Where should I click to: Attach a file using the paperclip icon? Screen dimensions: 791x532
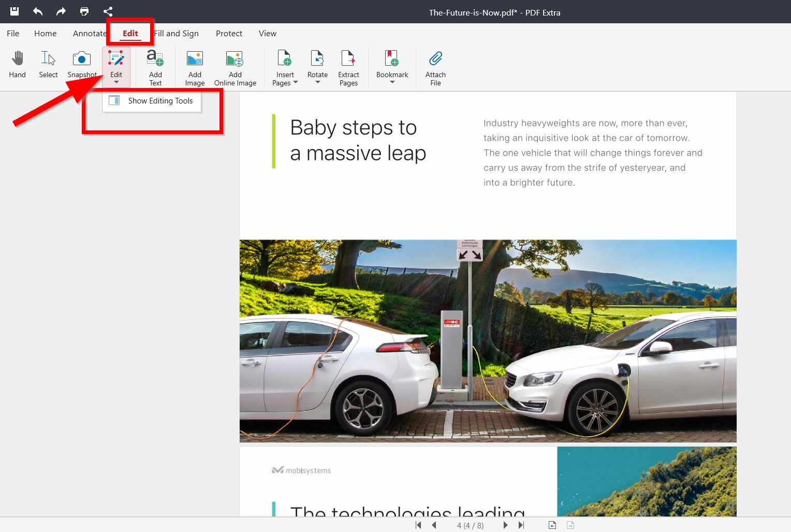435,67
